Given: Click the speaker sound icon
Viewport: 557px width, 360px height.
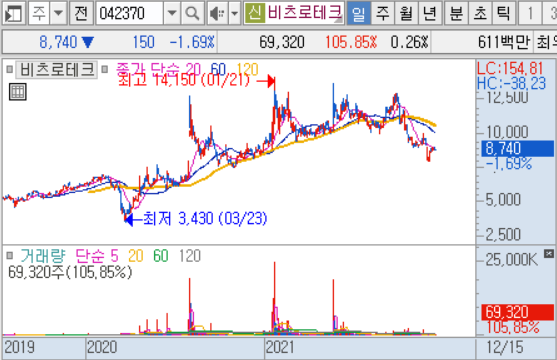Looking at the screenshot, I should tap(217, 14).
